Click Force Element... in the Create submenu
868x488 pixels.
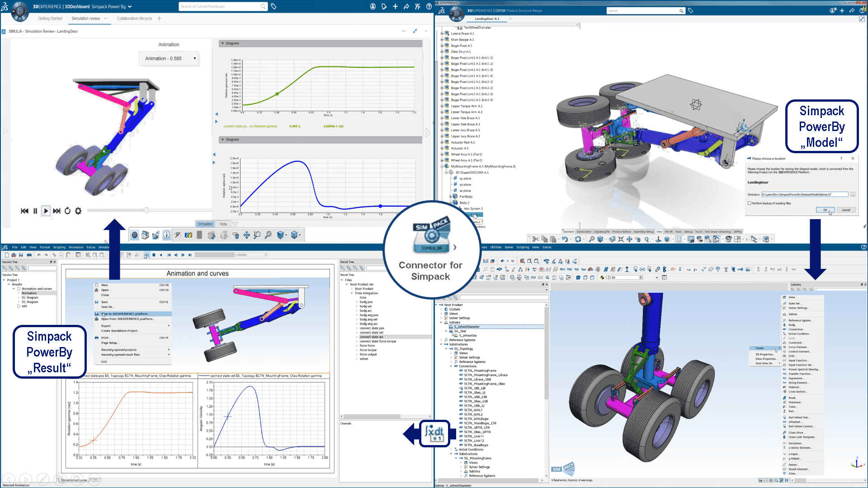click(x=798, y=347)
